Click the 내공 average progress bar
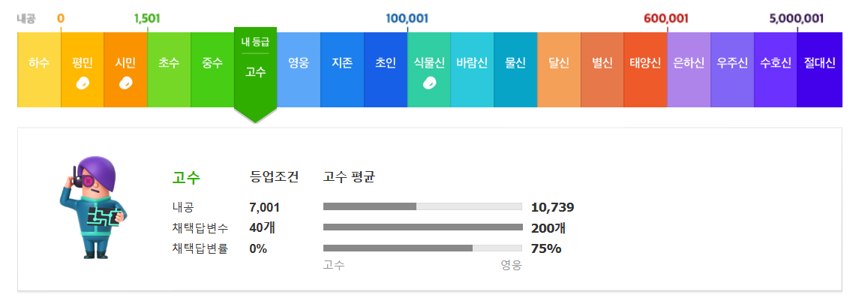Image resolution: width=868 pixels, height=295 pixels. (422, 206)
